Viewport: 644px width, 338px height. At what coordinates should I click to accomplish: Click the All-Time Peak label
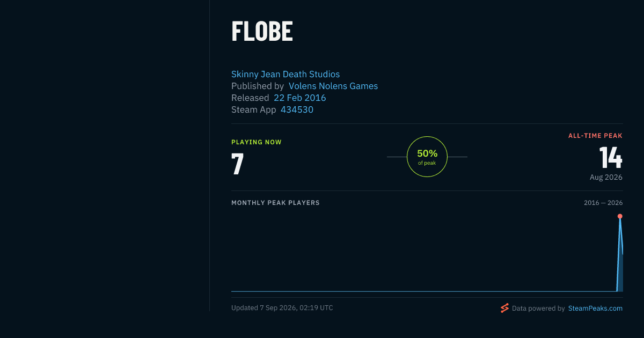595,136
